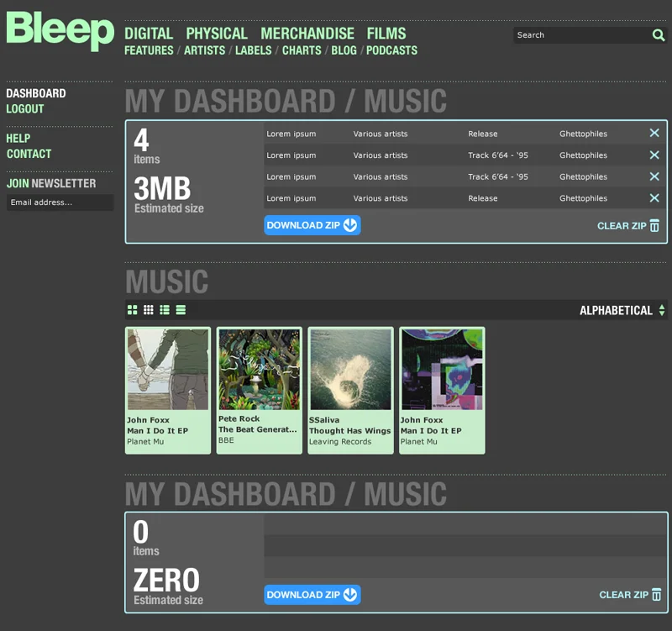Screen dimensions: 672x631
Task: Open John Foxx hand-holding album artwork
Action: 168,370
